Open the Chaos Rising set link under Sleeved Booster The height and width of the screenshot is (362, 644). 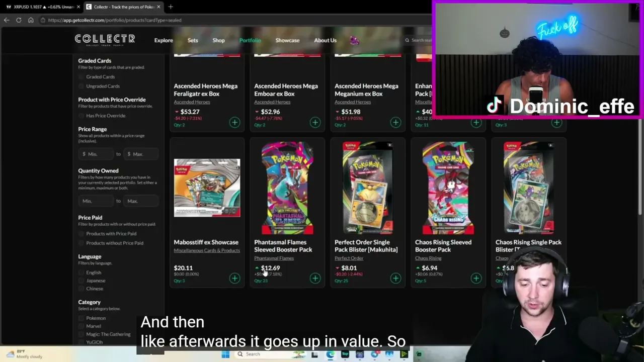point(428,258)
